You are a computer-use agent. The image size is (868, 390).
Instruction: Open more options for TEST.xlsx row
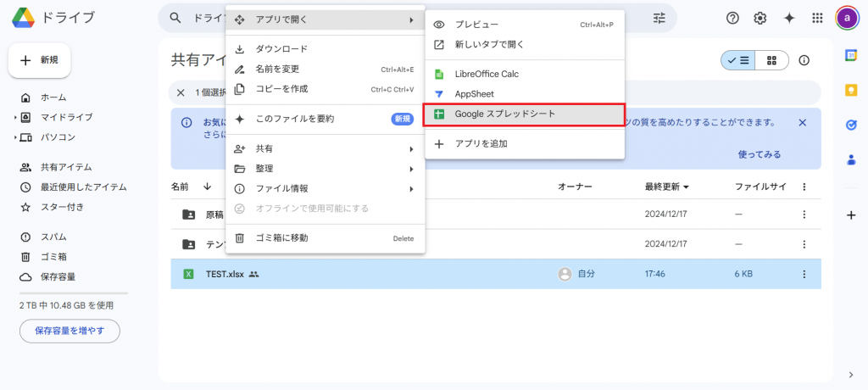[804, 274]
